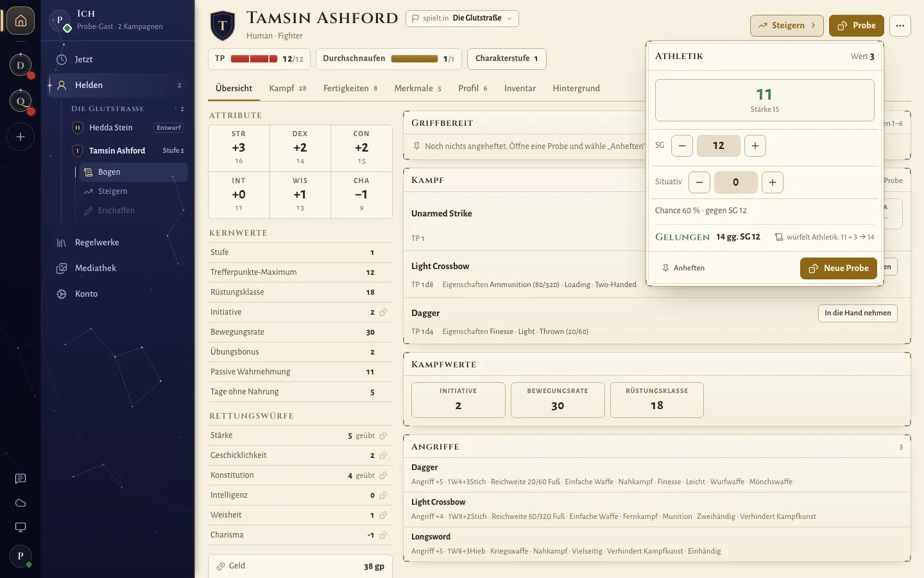Click the monitor display icon

(x=21, y=527)
